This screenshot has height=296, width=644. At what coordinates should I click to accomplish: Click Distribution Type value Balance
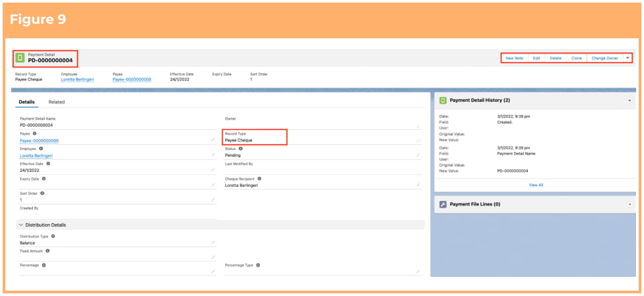(x=28, y=243)
